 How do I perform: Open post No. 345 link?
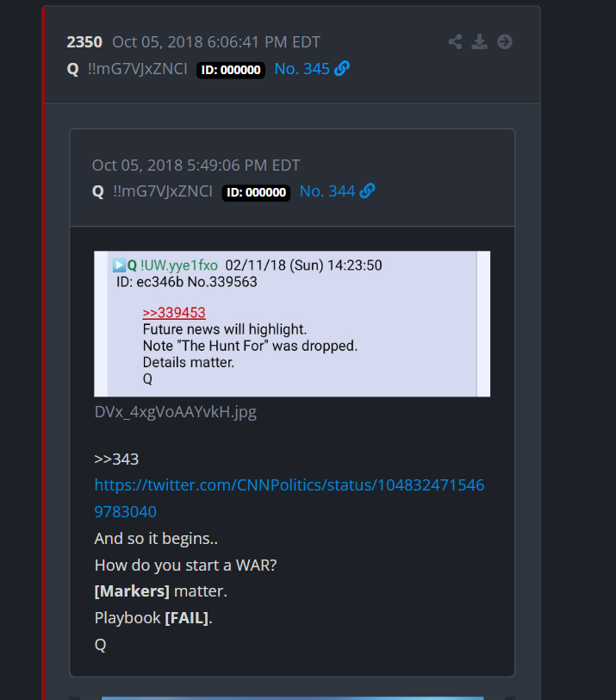tap(302, 69)
